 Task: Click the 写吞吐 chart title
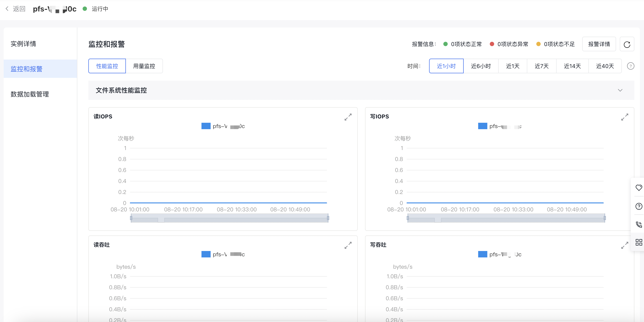click(x=378, y=245)
